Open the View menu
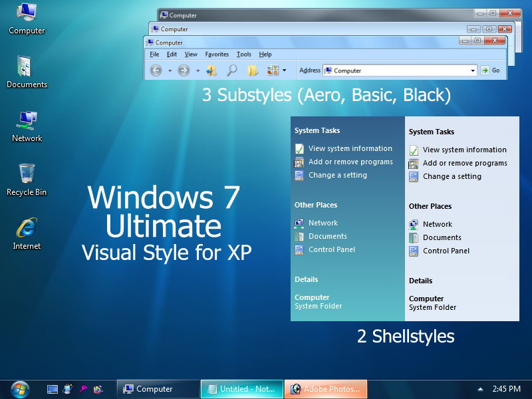The width and height of the screenshot is (532, 399). (191, 55)
